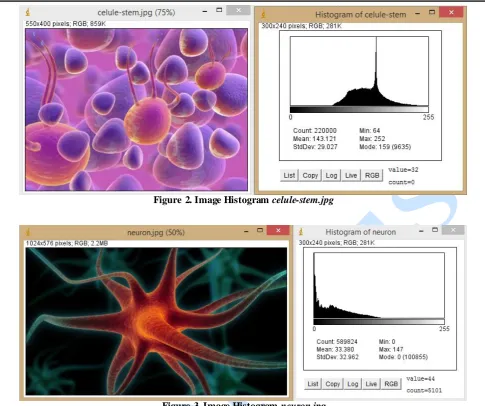
Task: Maximize the neuron.jpg image window
Action: (260, 230)
